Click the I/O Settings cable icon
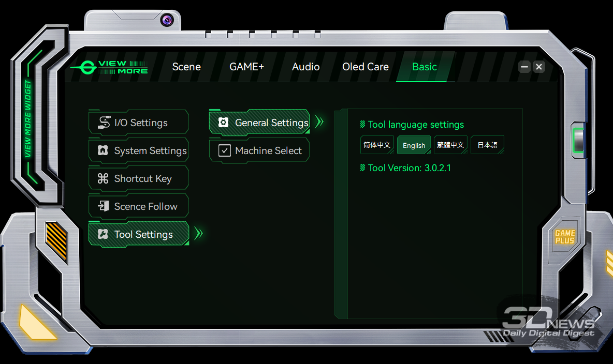The width and height of the screenshot is (613, 364). click(x=104, y=123)
